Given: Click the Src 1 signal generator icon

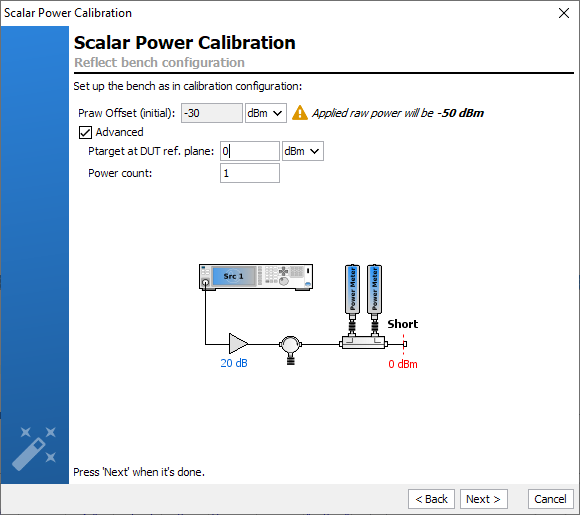Looking at the screenshot, I should click(x=256, y=277).
